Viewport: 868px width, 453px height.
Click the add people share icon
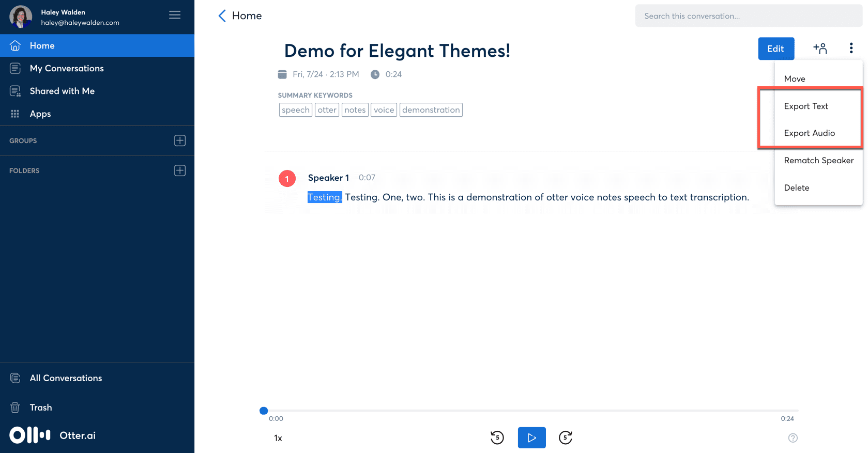point(820,49)
